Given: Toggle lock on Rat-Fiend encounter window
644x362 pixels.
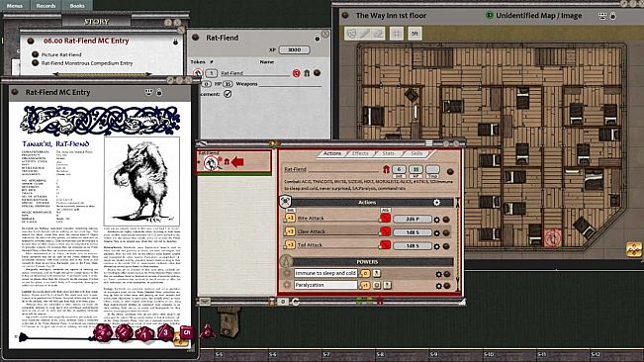Looking at the screenshot, I should [x=317, y=38].
